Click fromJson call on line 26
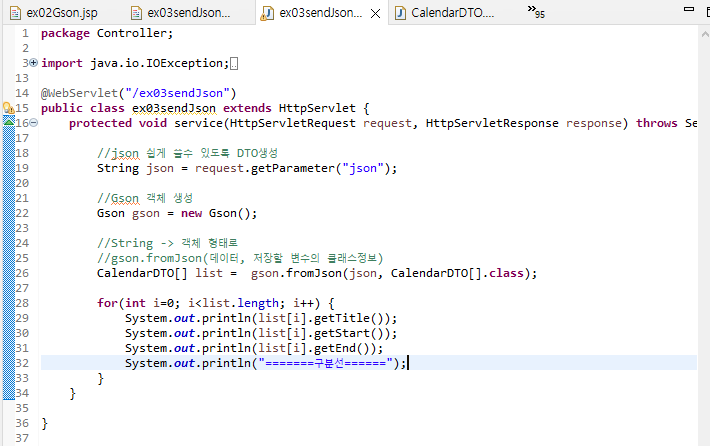This screenshot has width=710, height=446. tap(313, 273)
